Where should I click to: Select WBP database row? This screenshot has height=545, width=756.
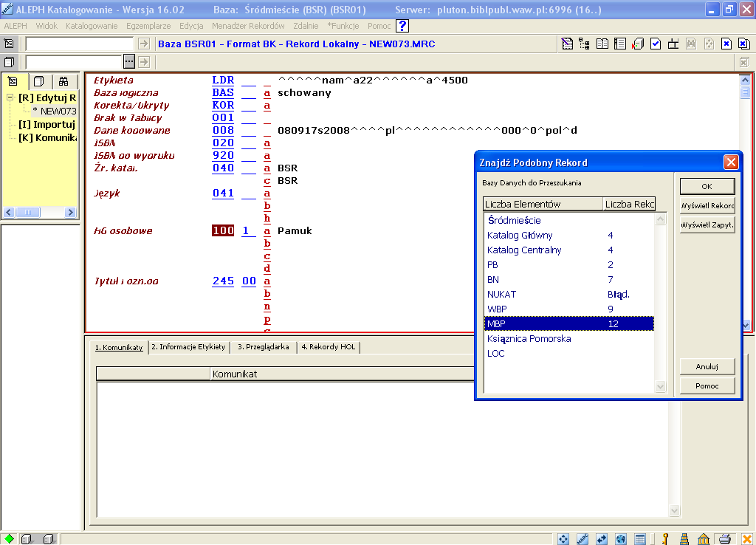569,309
